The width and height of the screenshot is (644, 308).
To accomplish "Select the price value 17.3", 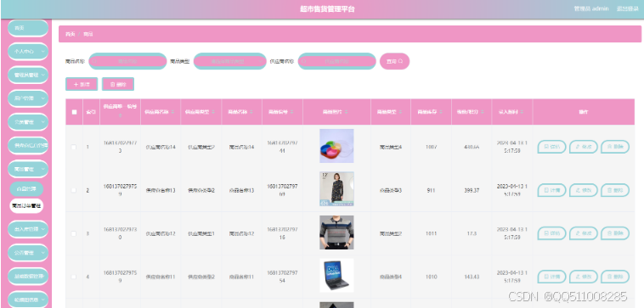I will point(472,233).
